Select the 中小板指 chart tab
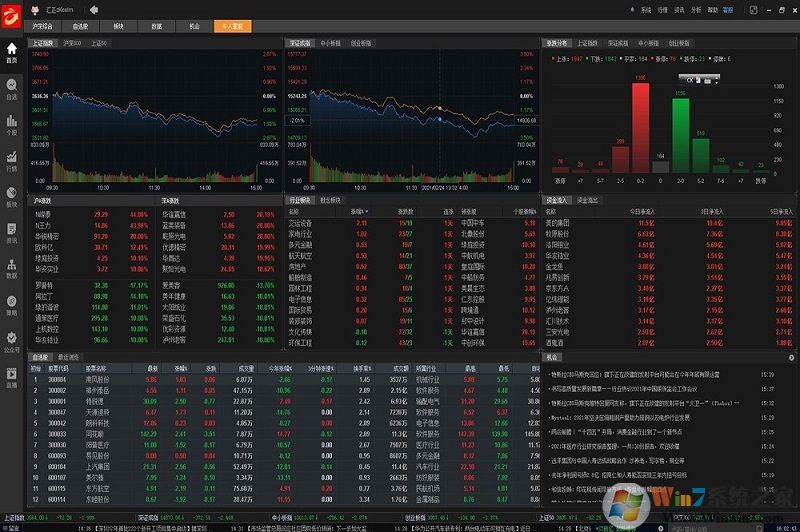This screenshot has height=532, width=800. [331, 43]
